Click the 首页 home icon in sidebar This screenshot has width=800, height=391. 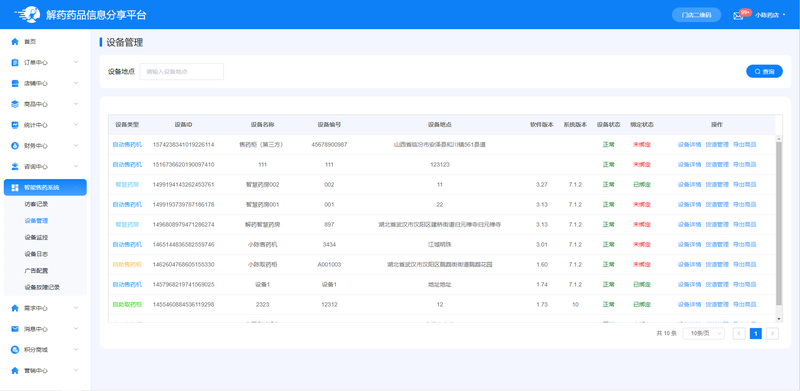click(15, 41)
